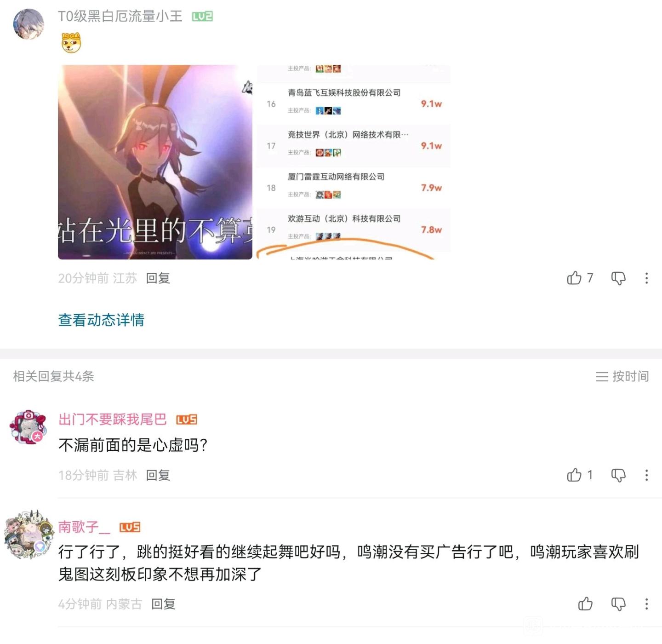Reply to the main post from 江苏
Screen dimensions: 662x644
tap(158, 278)
